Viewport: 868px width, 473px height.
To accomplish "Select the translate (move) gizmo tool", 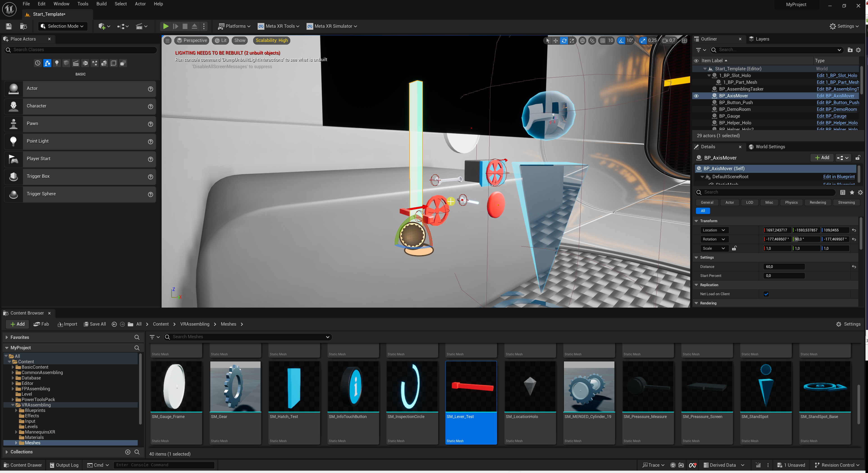I will point(556,40).
